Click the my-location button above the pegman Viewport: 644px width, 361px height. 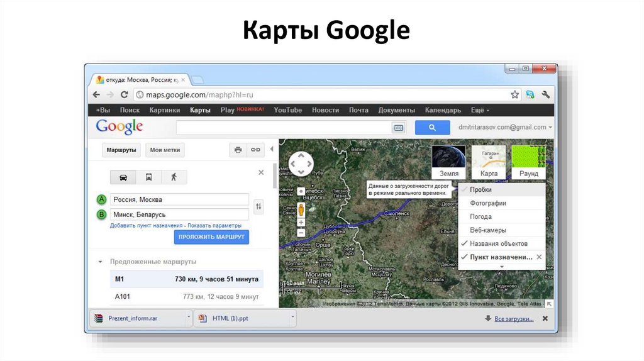(301, 191)
